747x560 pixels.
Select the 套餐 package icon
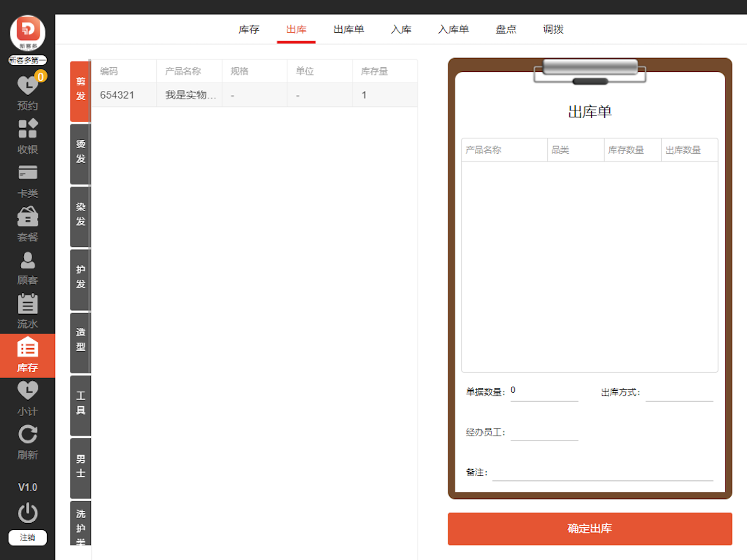[x=27, y=224]
